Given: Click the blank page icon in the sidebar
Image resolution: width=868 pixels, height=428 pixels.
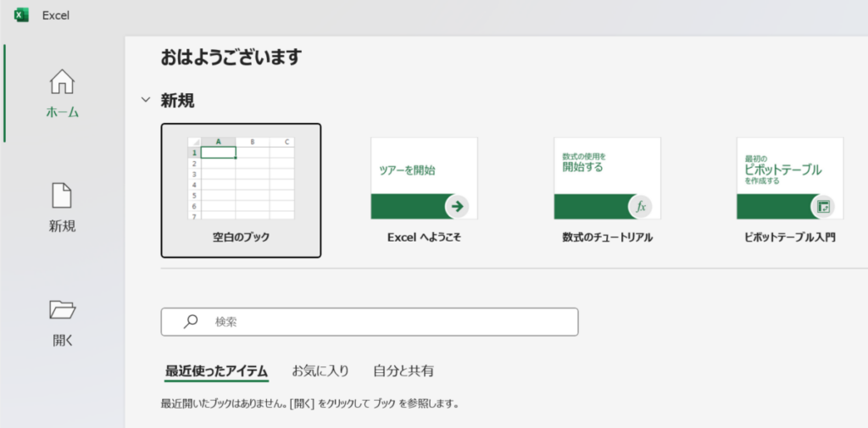Looking at the screenshot, I should pos(62,196).
